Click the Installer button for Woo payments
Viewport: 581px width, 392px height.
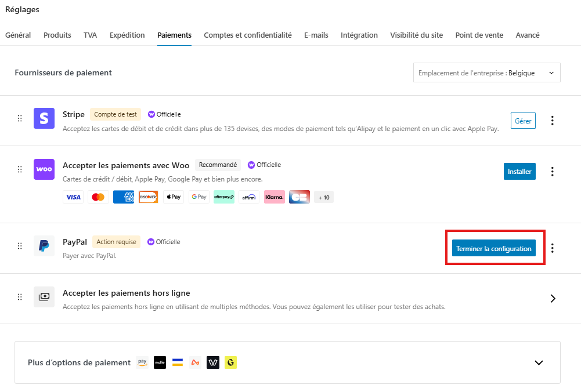519,172
